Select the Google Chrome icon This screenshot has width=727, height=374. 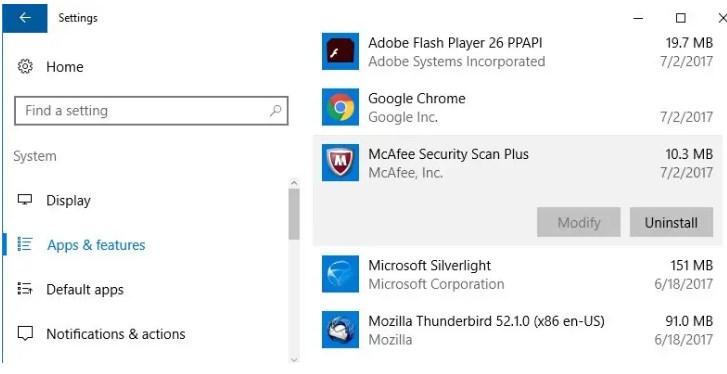(x=340, y=107)
